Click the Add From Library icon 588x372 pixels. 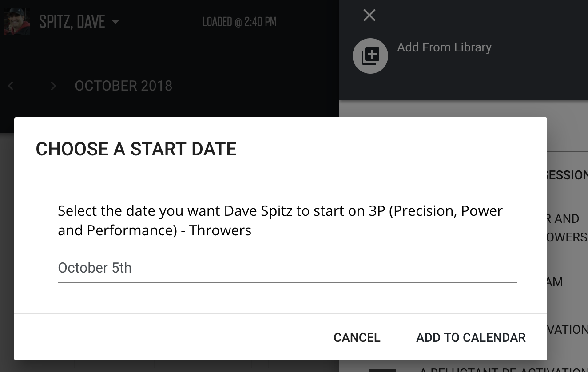pos(370,56)
